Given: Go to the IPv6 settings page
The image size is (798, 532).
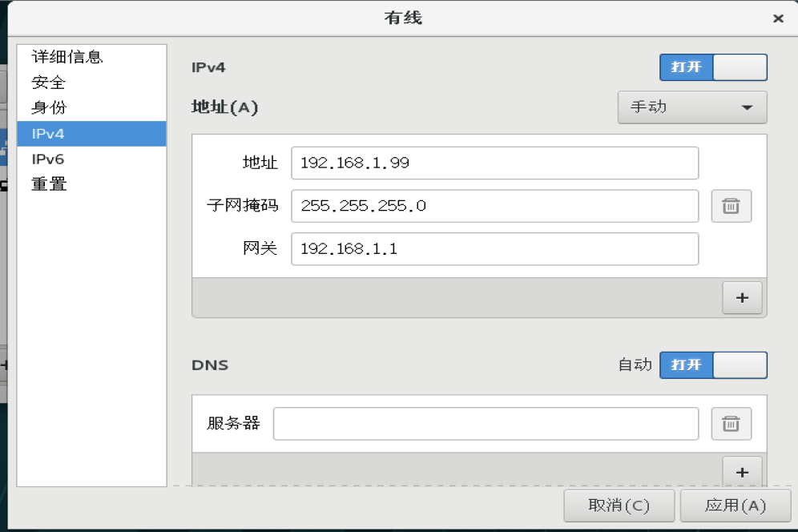Looking at the screenshot, I should point(91,159).
